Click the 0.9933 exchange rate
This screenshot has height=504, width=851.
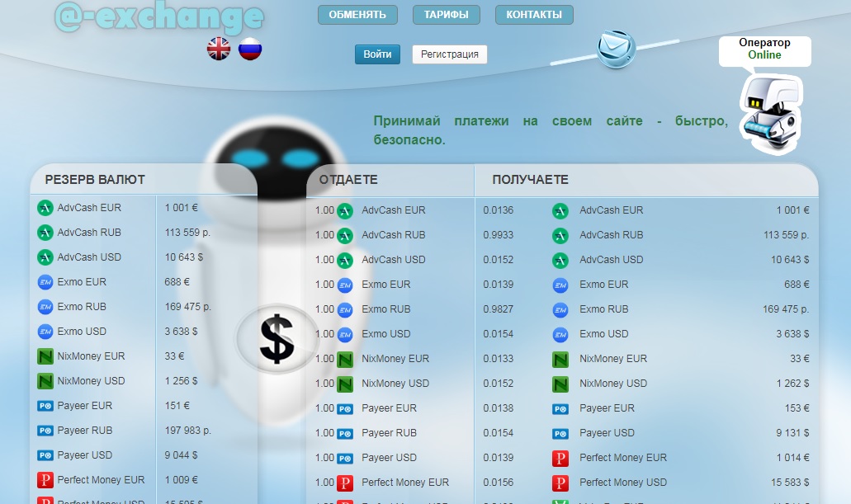[499, 235]
